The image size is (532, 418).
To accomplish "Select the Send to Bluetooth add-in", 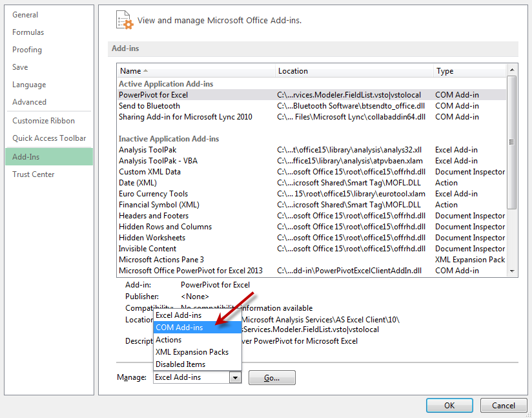I will 311,106.
